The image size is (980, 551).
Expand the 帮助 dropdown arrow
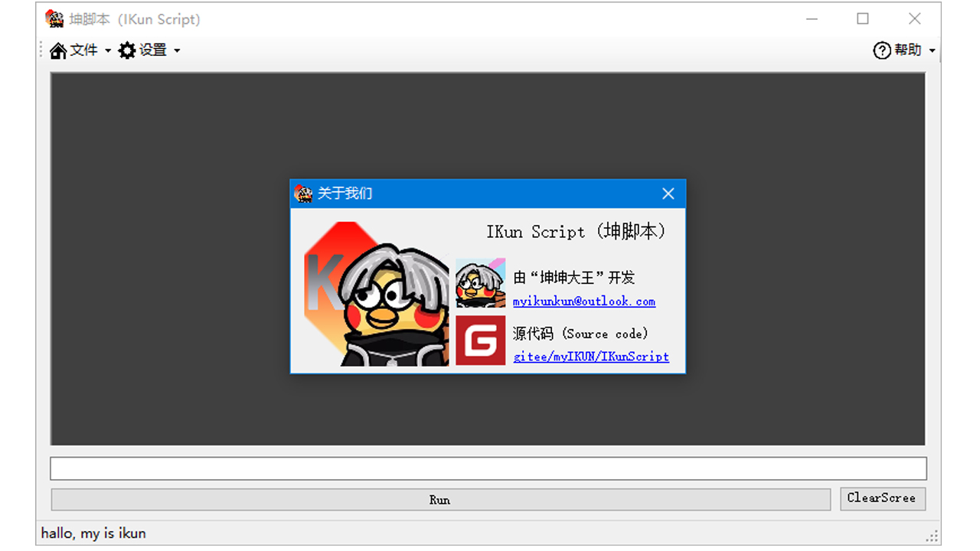click(932, 51)
